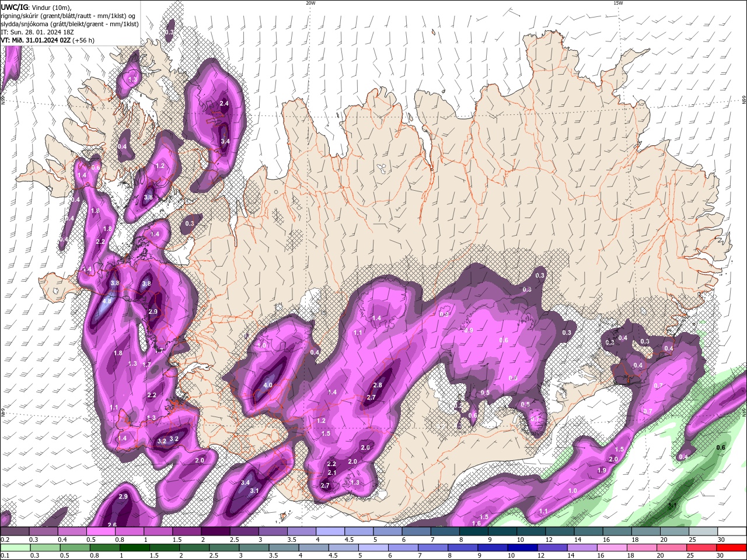Pick the light lavender swatch between 4 and 4.5, top row
Viewport: 747px width, 560px height.
(330, 531)
